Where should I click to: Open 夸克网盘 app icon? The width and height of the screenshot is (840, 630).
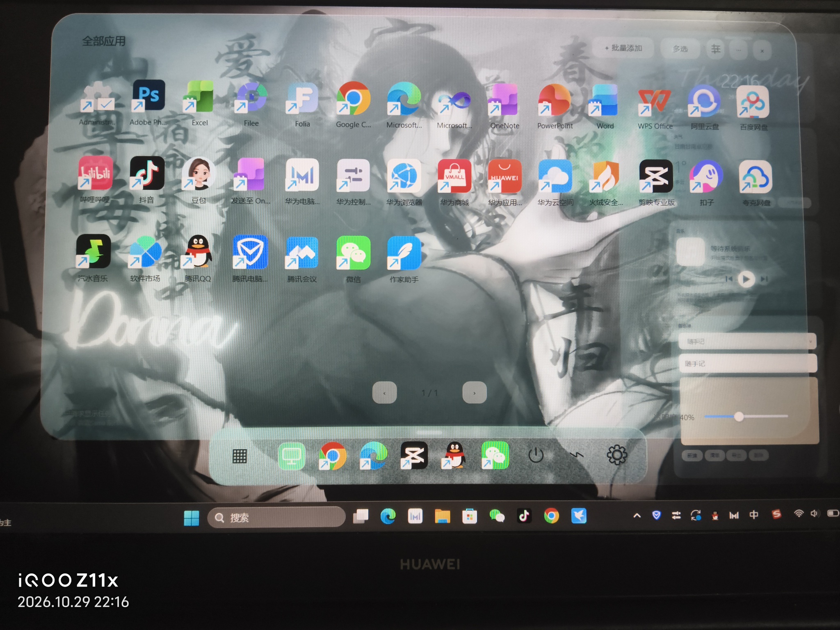[756, 178]
